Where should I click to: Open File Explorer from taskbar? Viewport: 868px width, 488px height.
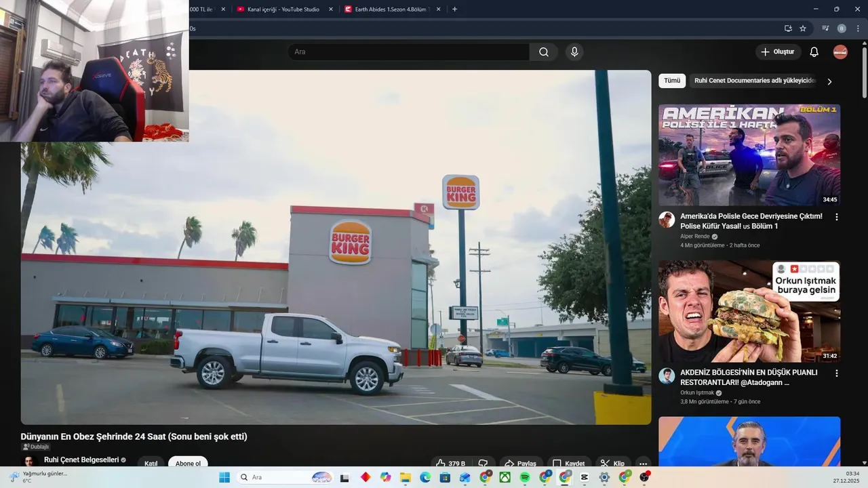point(406,477)
